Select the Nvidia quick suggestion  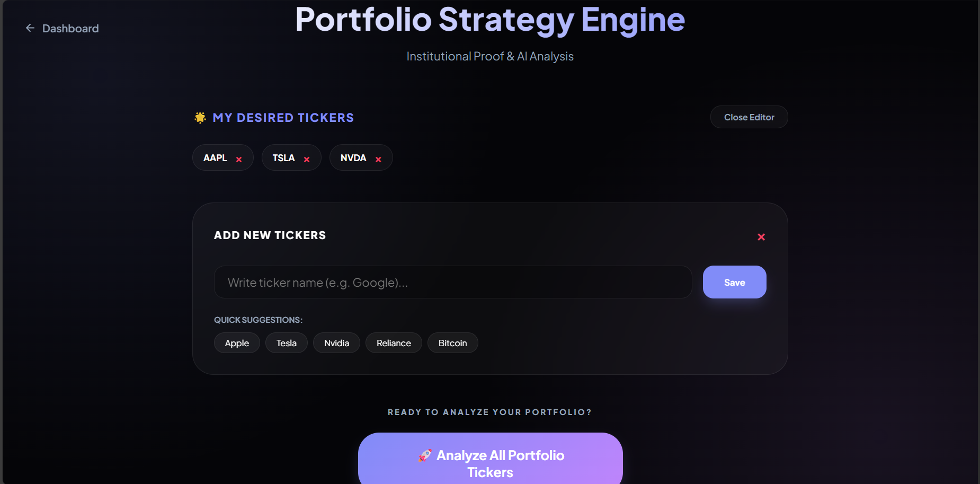pyautogui.click(x=336, y=342)
